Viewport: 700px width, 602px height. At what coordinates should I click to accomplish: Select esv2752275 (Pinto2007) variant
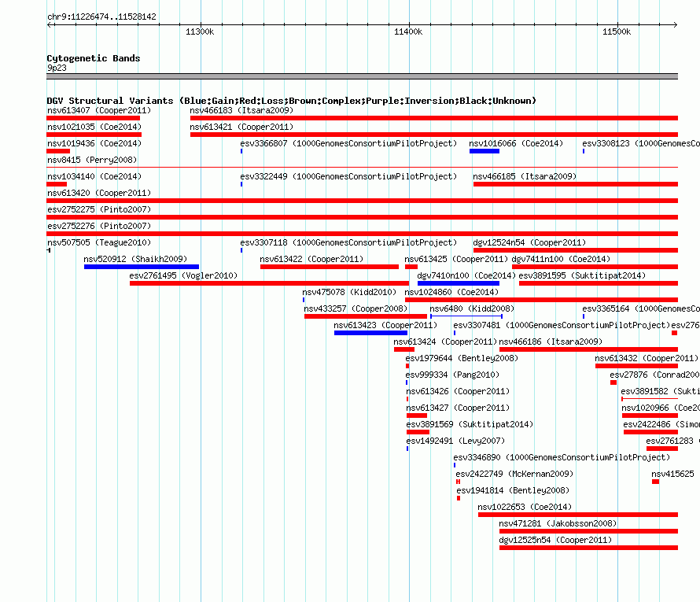click(99, 209)
